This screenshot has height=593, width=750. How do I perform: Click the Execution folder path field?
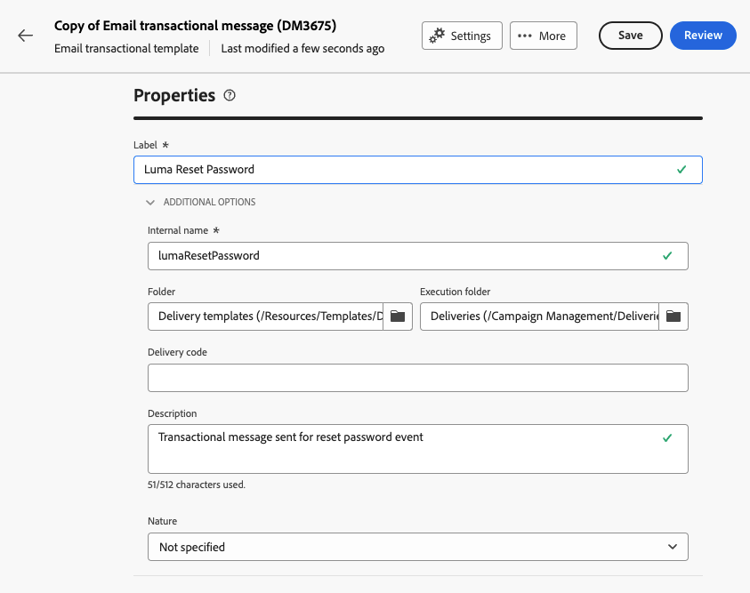point(539,316)
